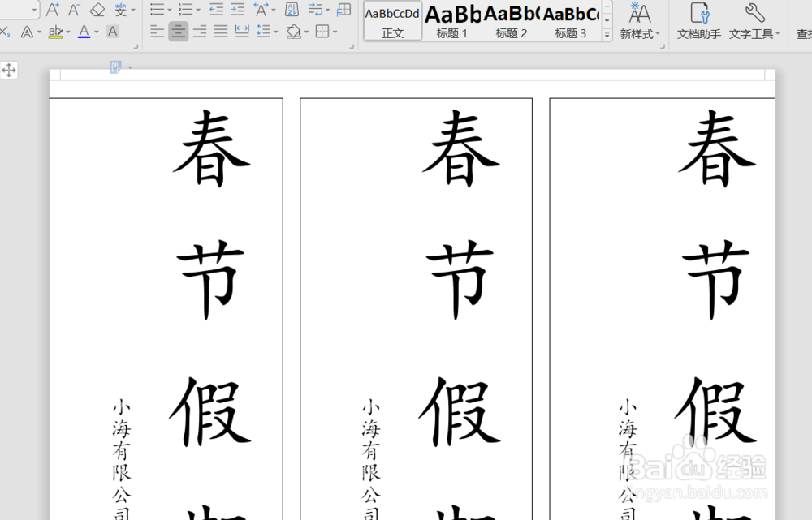The image size is (812, 520).
Task: Select the 标题 3 style
Action: click(570, 21)
